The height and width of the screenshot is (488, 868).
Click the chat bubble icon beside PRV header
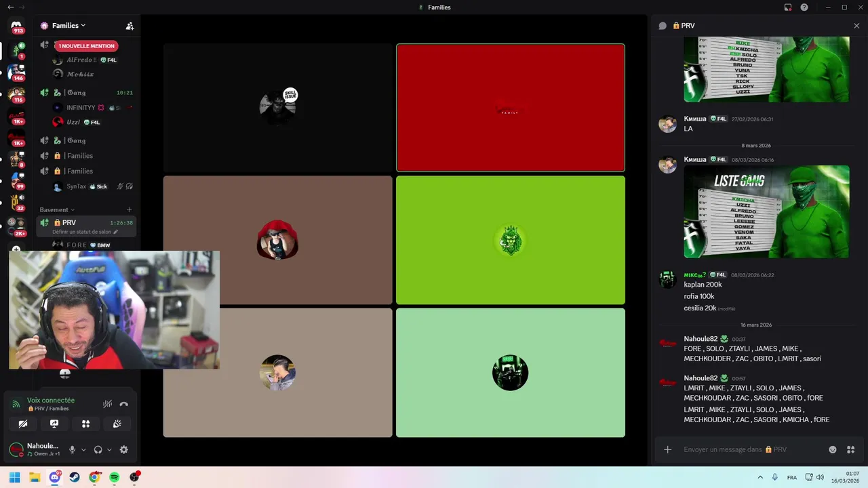(x=663, y=26)
